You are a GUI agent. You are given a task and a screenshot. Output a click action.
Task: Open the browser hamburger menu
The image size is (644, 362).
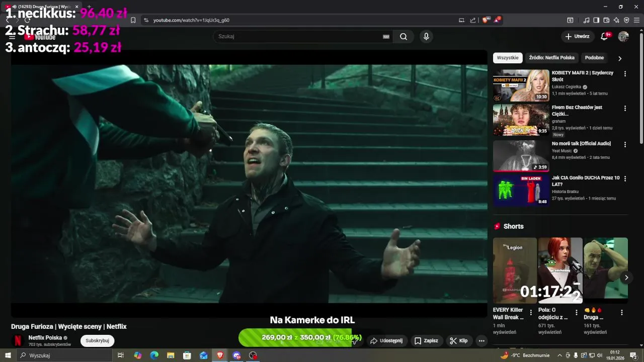point(636,20)
